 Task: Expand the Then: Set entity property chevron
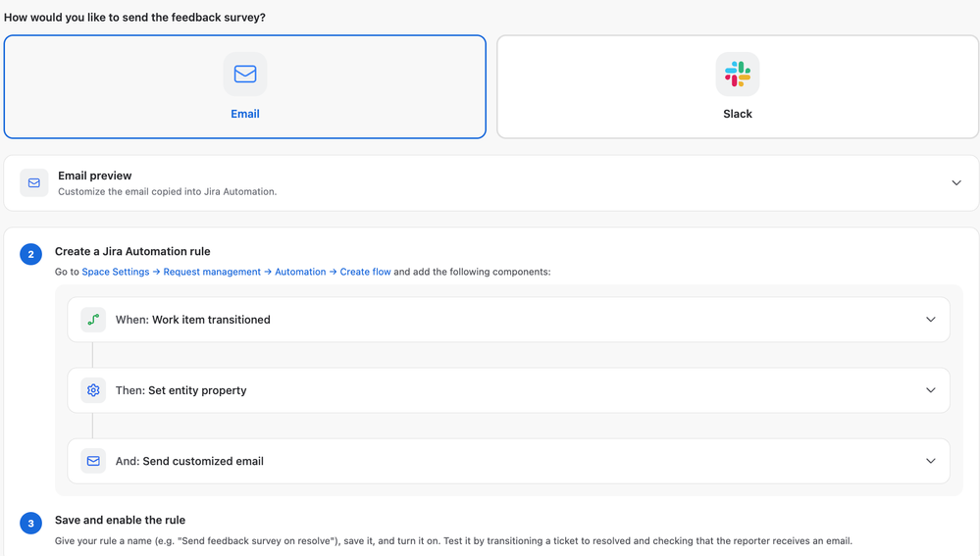click(x=931, y=390)
